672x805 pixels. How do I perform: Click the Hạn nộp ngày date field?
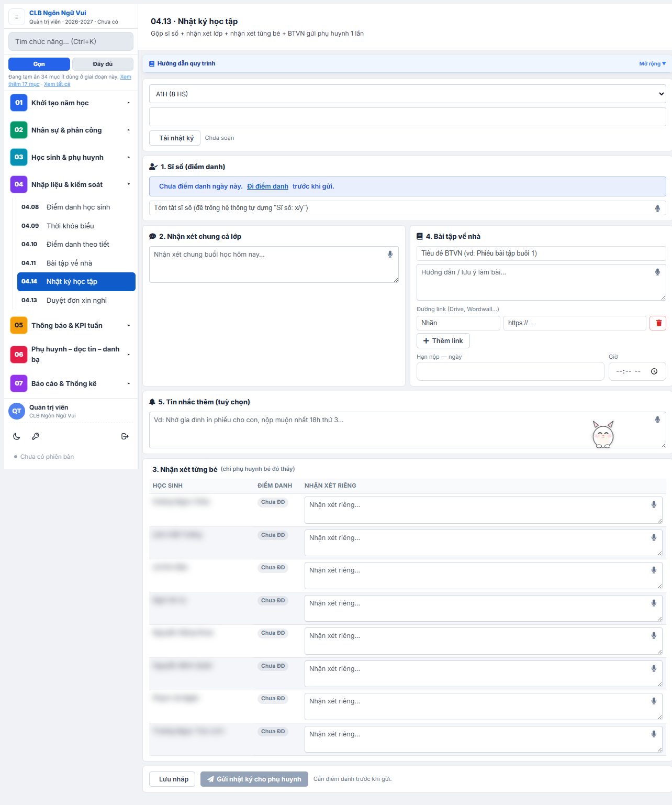(x=510, y=371)
